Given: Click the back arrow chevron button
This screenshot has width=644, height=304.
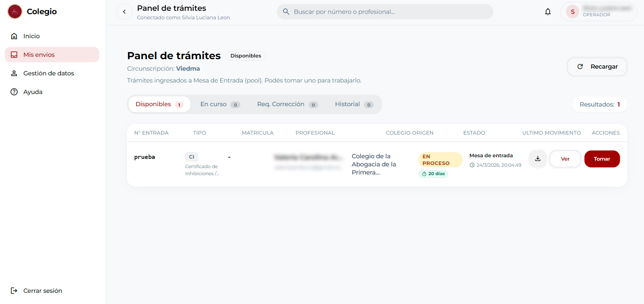Looking at the screenshot, I should [124, 12].
